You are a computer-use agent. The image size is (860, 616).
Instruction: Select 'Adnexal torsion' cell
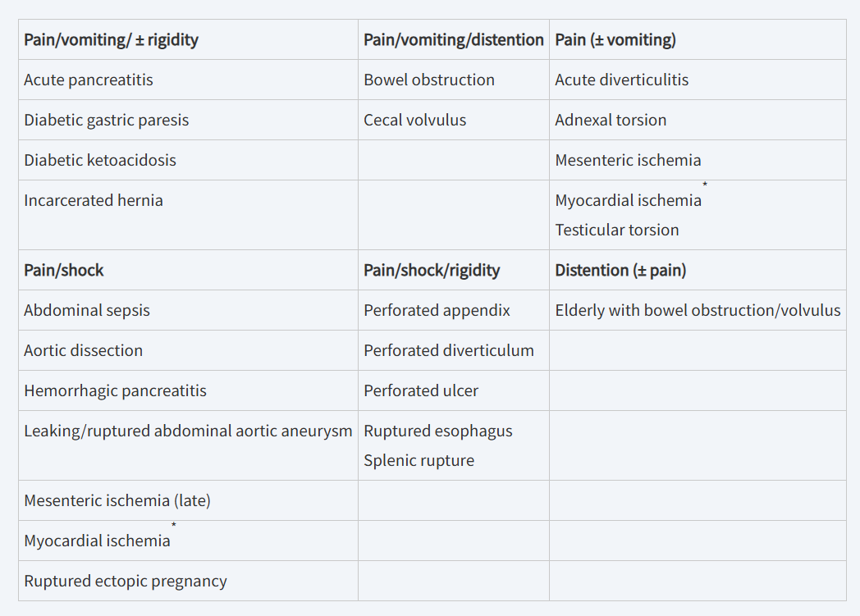pos(698,120)
